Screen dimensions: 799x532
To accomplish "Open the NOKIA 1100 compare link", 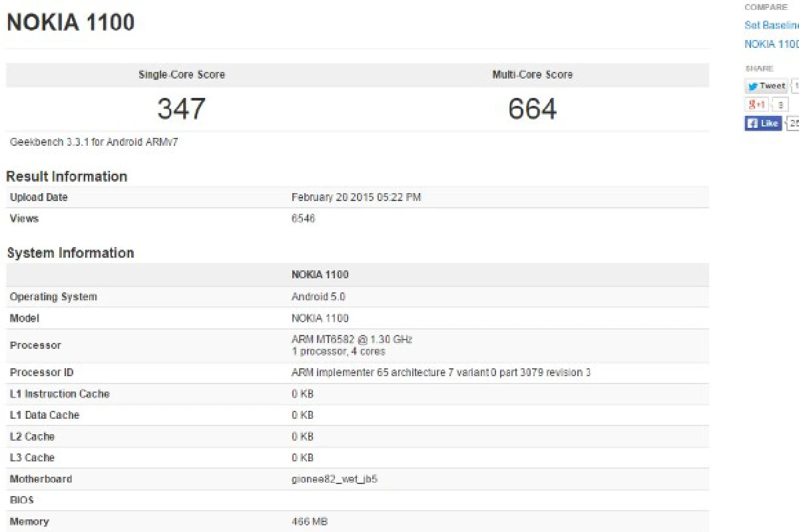I will pos(772,44).
